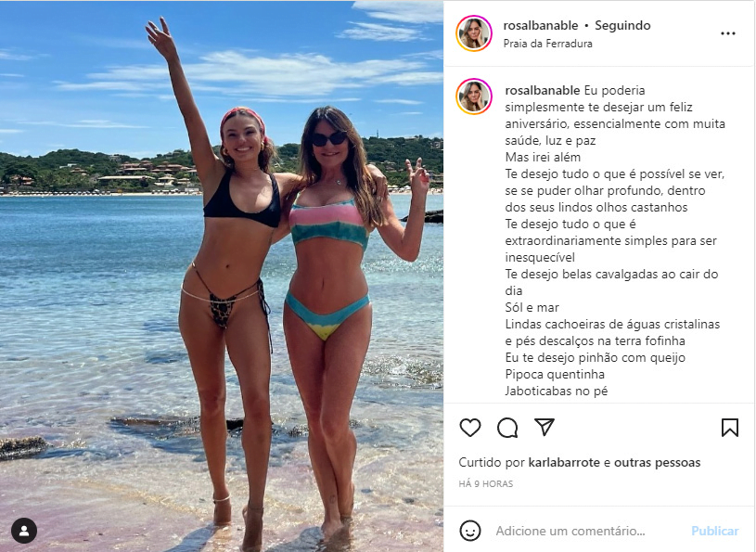The height and width of the screenshot is (552, 756).
Task: Visit the rosalbanable username in the header
Action: point(541,26)
